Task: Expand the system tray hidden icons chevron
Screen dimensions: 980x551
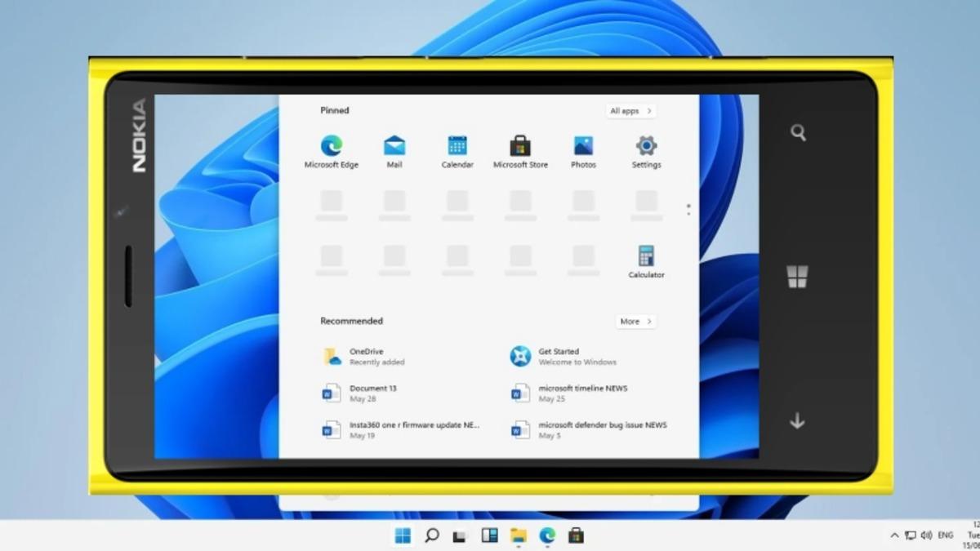Action: tap(894, 535)
